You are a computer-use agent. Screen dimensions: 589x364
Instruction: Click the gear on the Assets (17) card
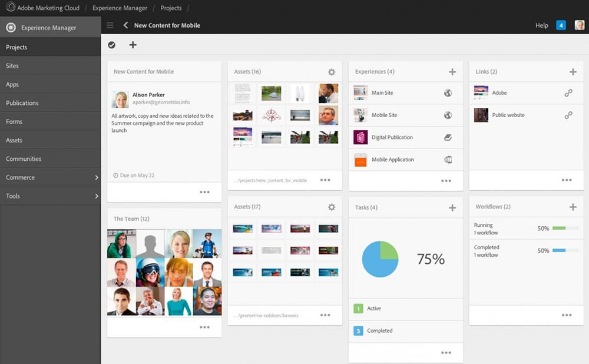pos(332,207)
